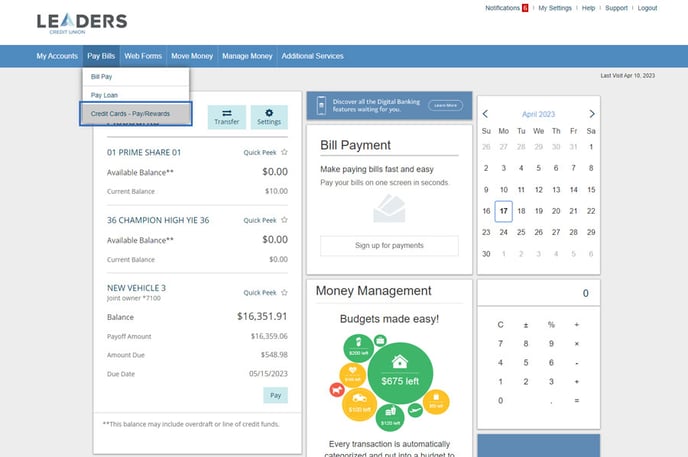Favorite the NEW VEHICLE 3 star
688x457 pixels.
[x=284, y=292]
